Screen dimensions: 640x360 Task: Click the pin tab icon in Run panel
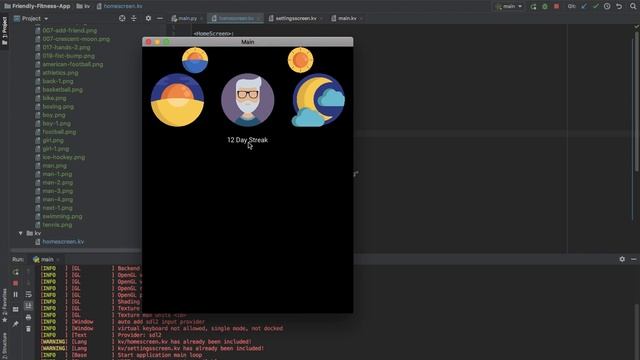pos(16,324)
